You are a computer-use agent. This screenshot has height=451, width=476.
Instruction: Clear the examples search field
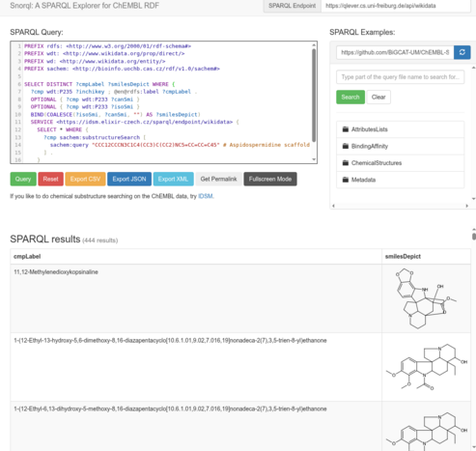(378, 97)
